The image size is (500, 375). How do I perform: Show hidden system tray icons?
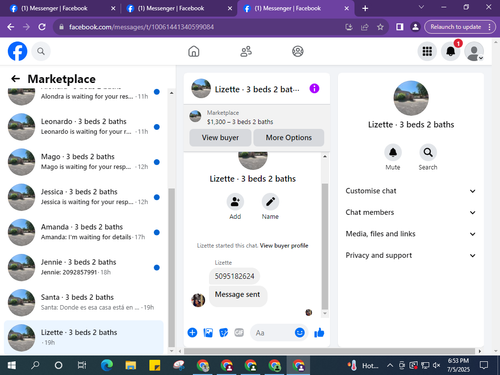390,366
